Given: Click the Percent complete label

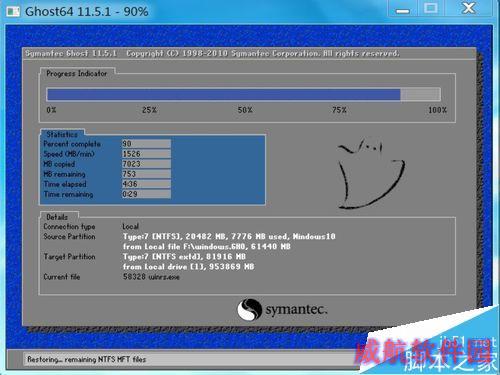Looking at the screenshot, I should coord(72,144).
